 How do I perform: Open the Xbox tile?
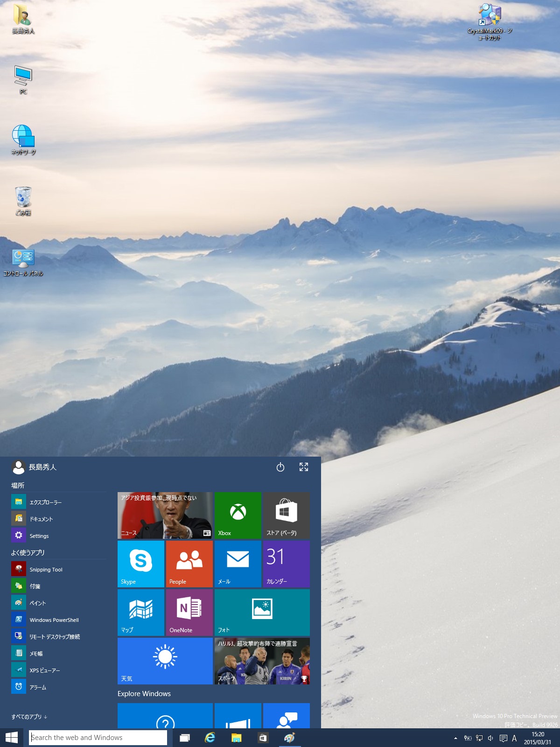238,515
